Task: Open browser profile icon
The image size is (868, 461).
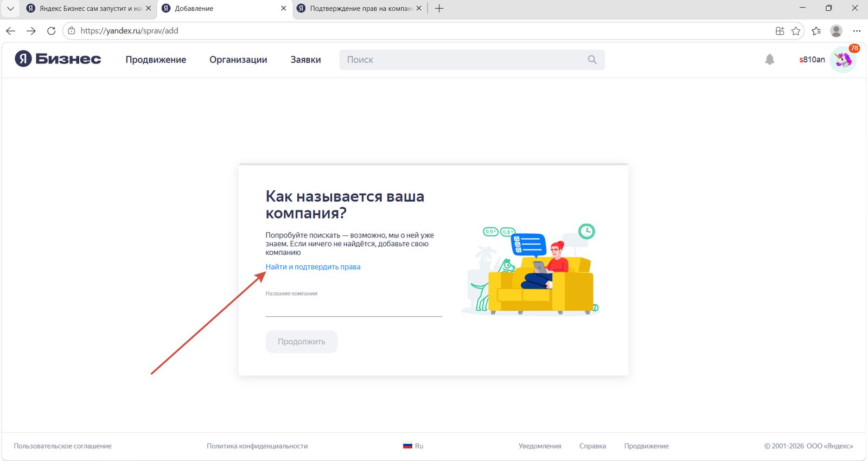Action: [837, 31]
